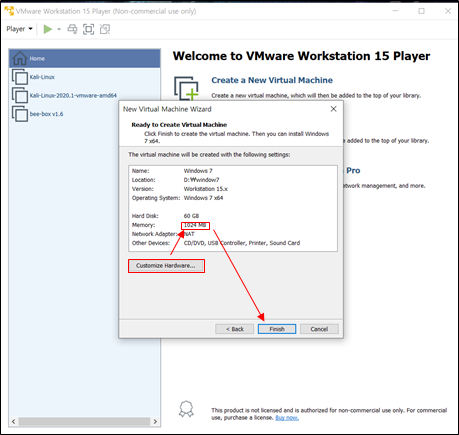The width and height of the screenshot is (459, 435).
Task: Click Send Ctrl+Alt+Del toolbar icon
Action: click(x=72, y=29)
